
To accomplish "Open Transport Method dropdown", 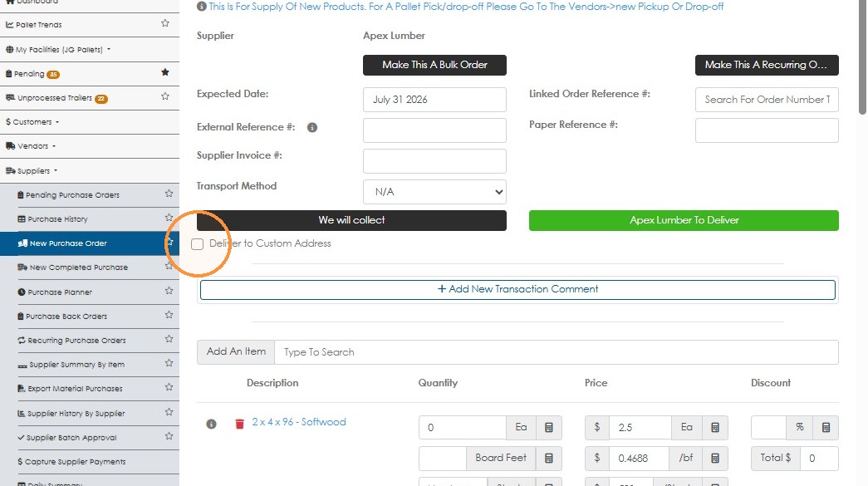I will [x=434, y=192].
